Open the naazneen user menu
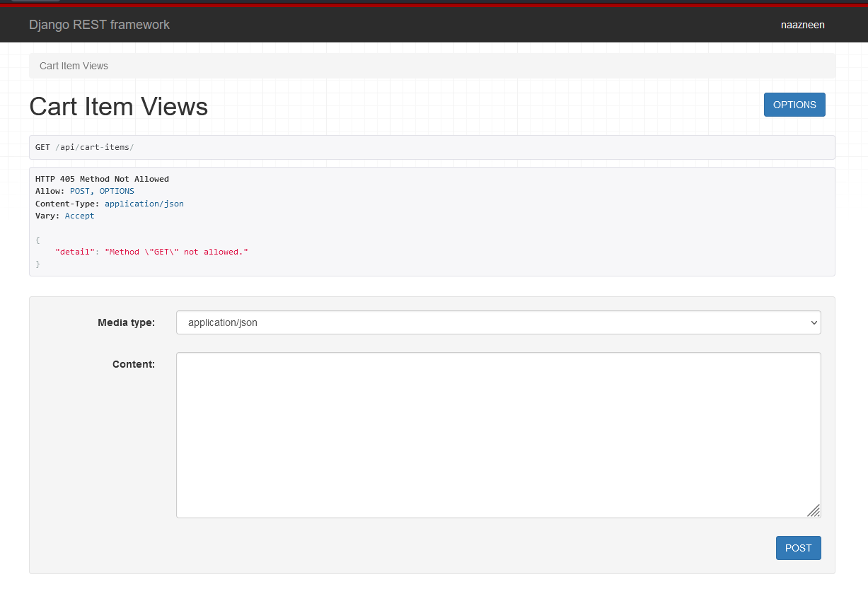The width and height of the screenshot is (868, 601). tap(802, 24)
